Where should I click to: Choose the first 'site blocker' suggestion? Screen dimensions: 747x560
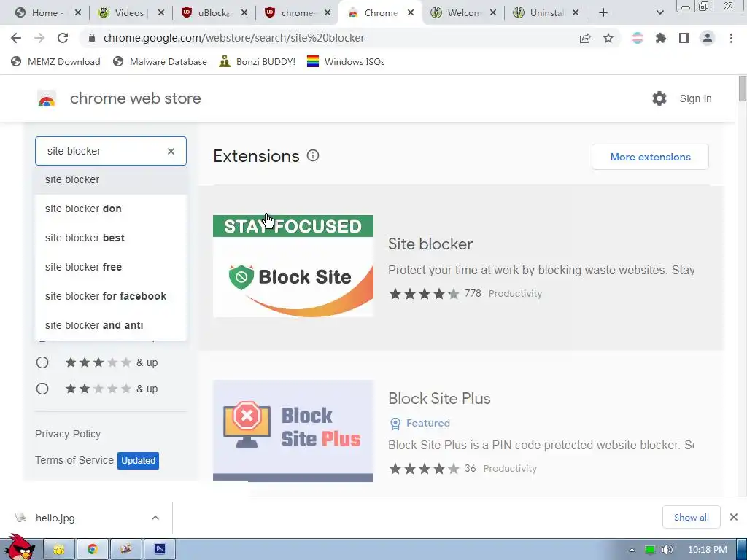[111, 179]
